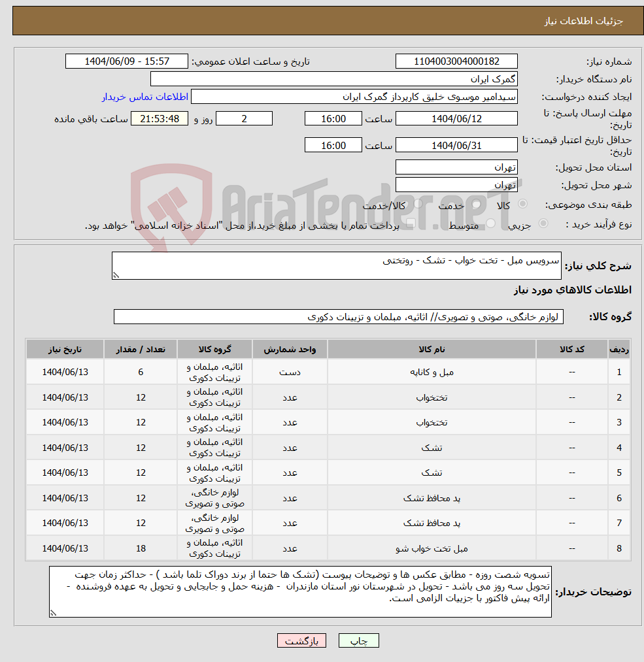Click the ساعت field showing 16:00

333,118
